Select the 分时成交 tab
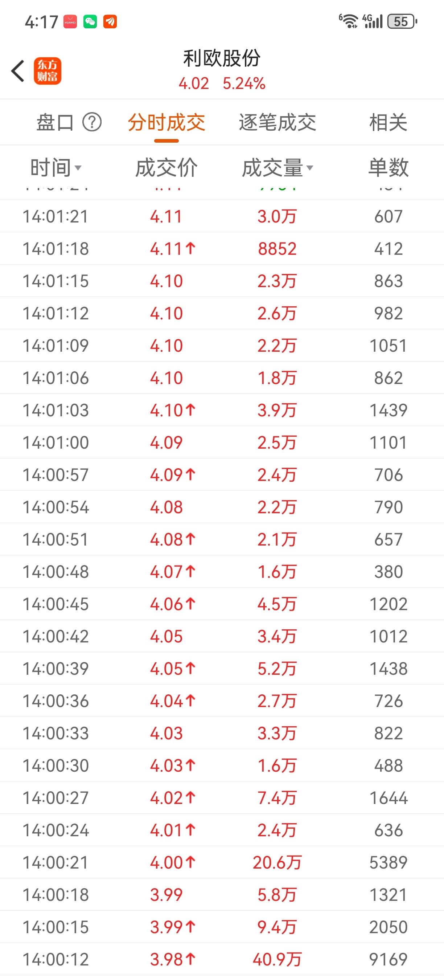Screen dimensions: 444x980 166,123
